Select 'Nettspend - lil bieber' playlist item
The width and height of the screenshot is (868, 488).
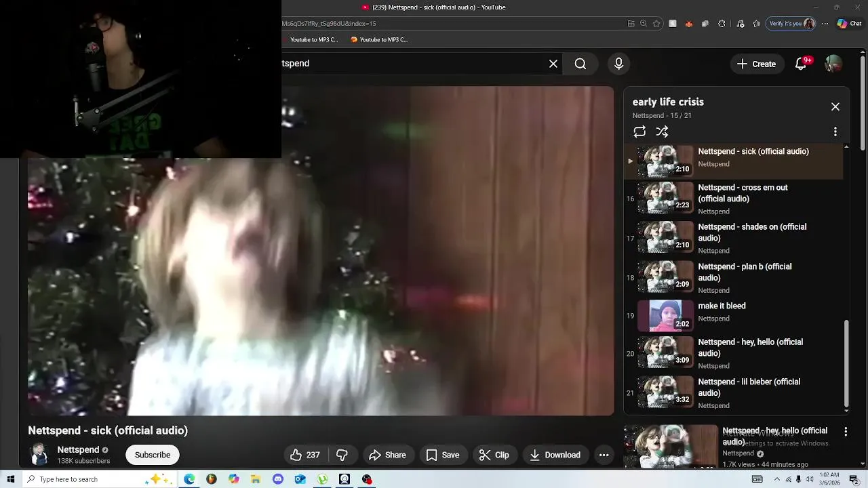pos(733,393)
